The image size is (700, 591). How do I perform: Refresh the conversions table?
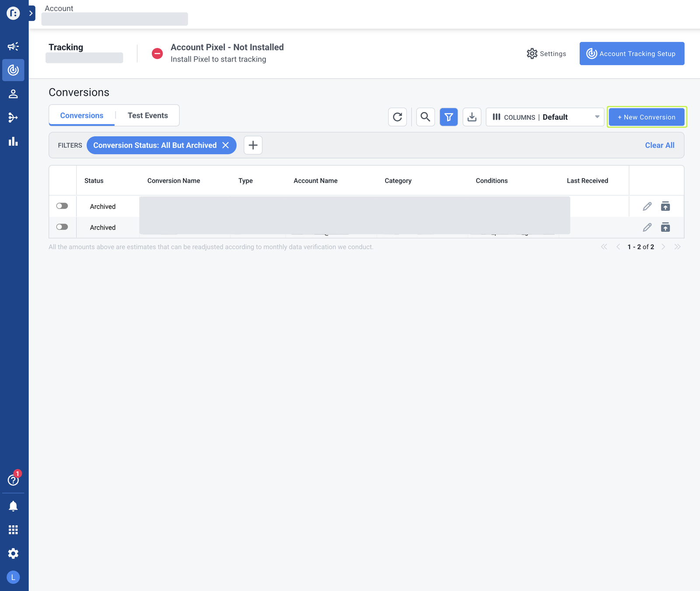pyautogui.click(x=397, y=117)
